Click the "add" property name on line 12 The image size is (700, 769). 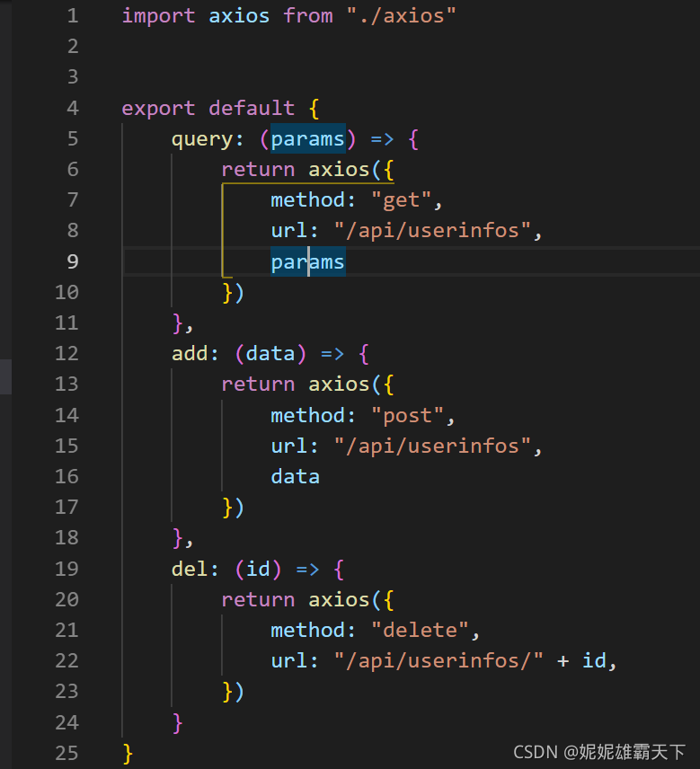190,354
